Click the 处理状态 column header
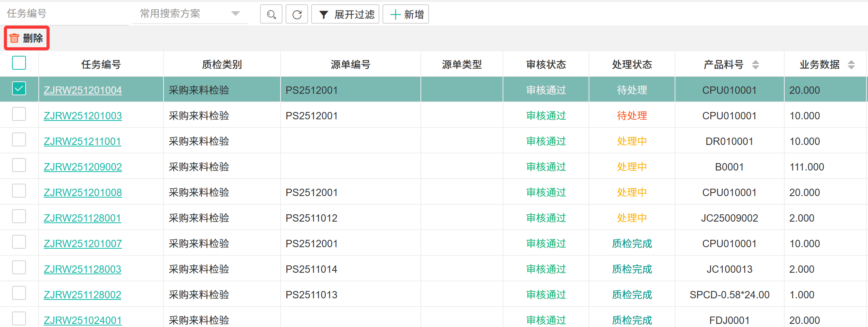This screenshot has width=868, height=327. tap(632, 64)
